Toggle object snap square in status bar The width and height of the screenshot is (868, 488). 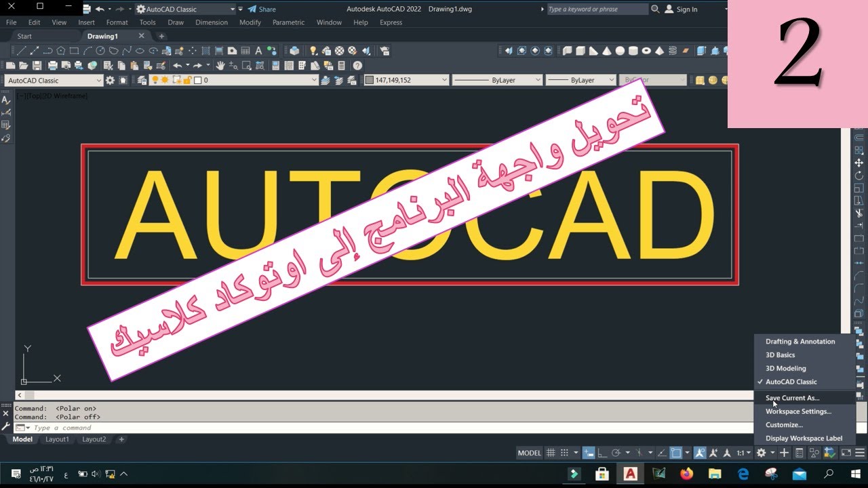point(676,453)
